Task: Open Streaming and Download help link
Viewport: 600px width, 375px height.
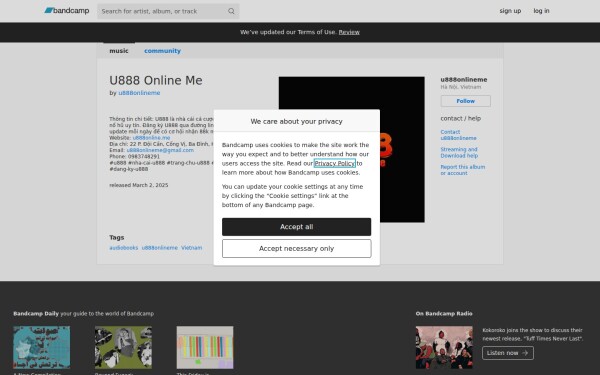Action: pyautogui.click(x=459, y=152)
